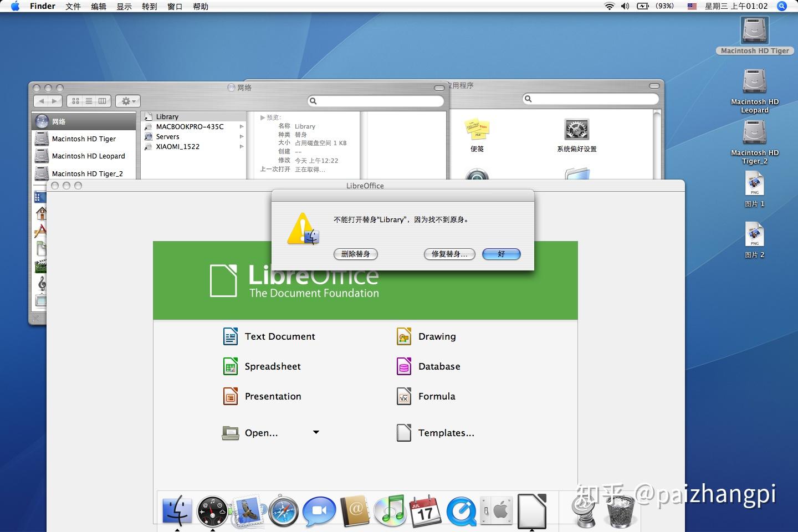Viewport: 798px width, 532px height.
Task: Open the 转到 menu
Action: pyautogui.click(x=150, y=6)
